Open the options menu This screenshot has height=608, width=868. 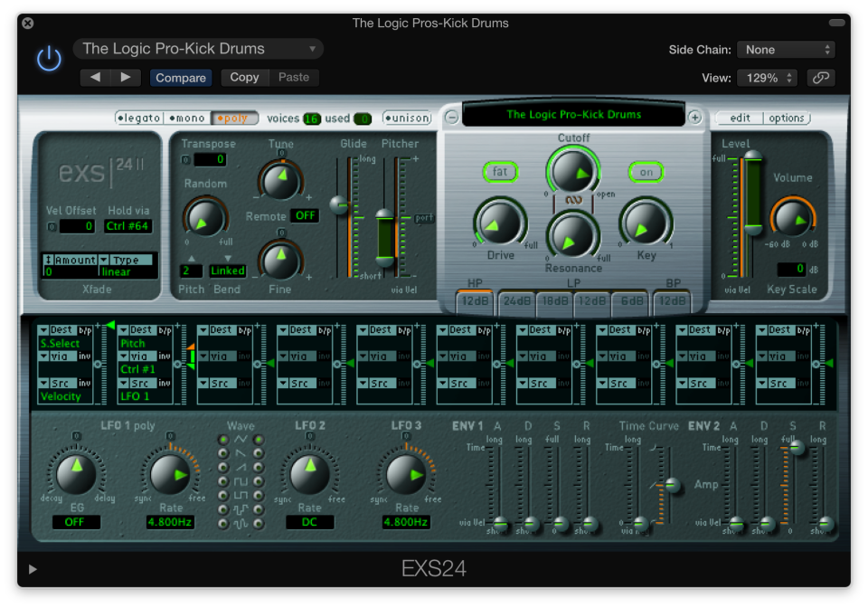tap(788, 118)
